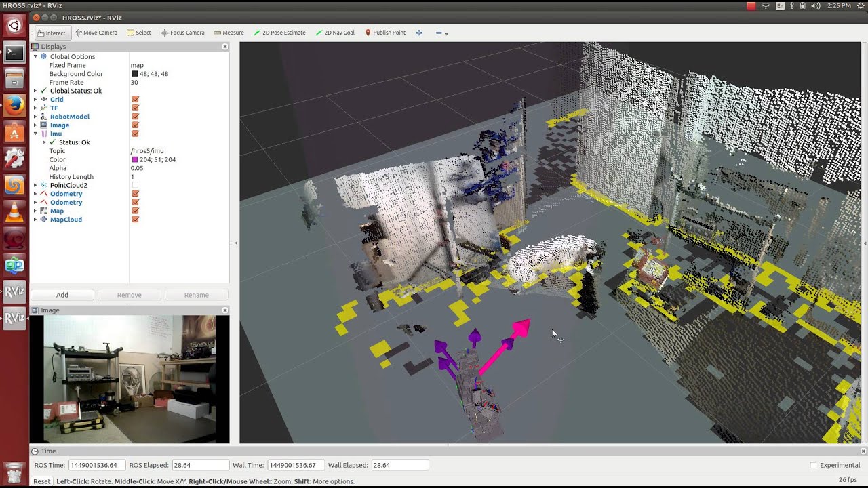Viewport: 868px width, 488px height.
Task: Launch Terminal from the launcher
Action: click(14, 53)
